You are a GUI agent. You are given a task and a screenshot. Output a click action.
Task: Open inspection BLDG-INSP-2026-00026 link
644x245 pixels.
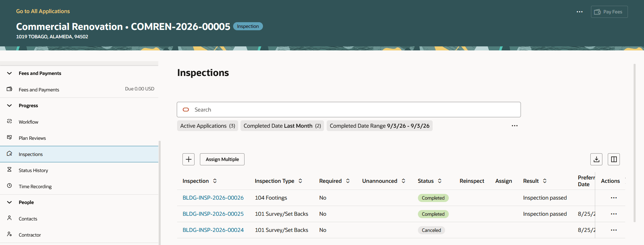pos(213,198)
